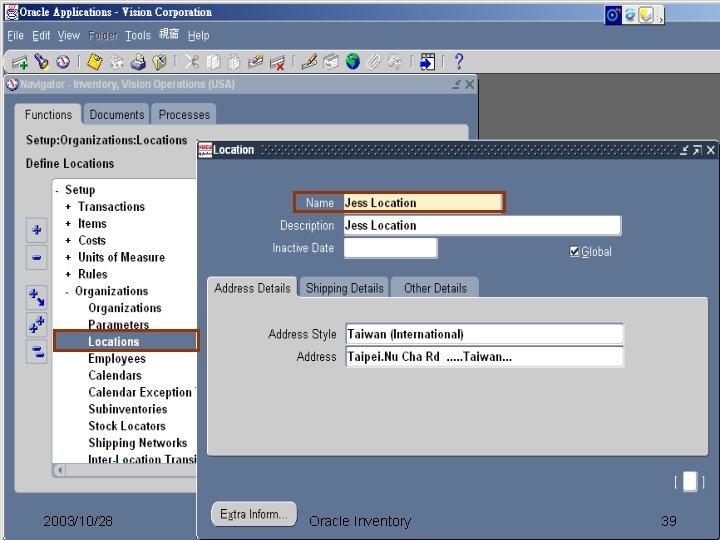The height and width of the screenshot is (540, 720).
Task: Click the Find flashlight icon
Action: 41,62
